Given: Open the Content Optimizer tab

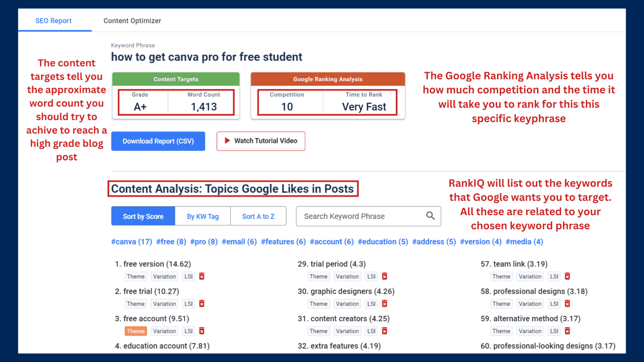Looking at the screenshot, I should click(132, 21).
